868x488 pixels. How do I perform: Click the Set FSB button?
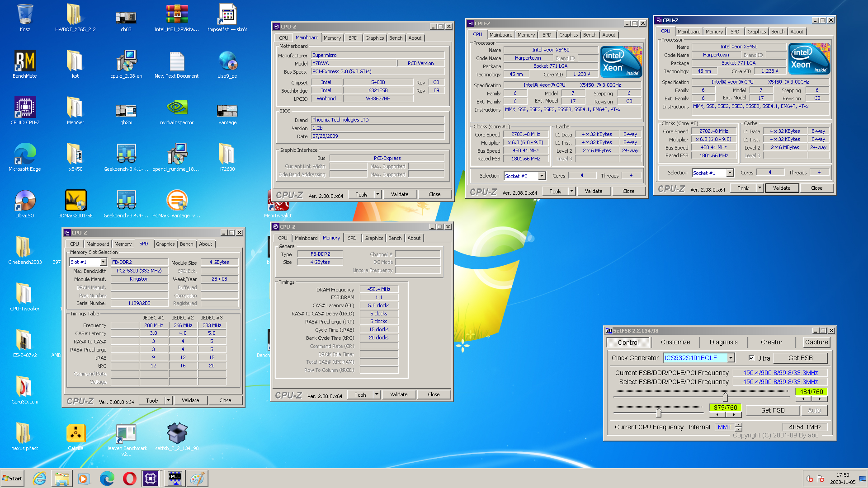(773, 410)
